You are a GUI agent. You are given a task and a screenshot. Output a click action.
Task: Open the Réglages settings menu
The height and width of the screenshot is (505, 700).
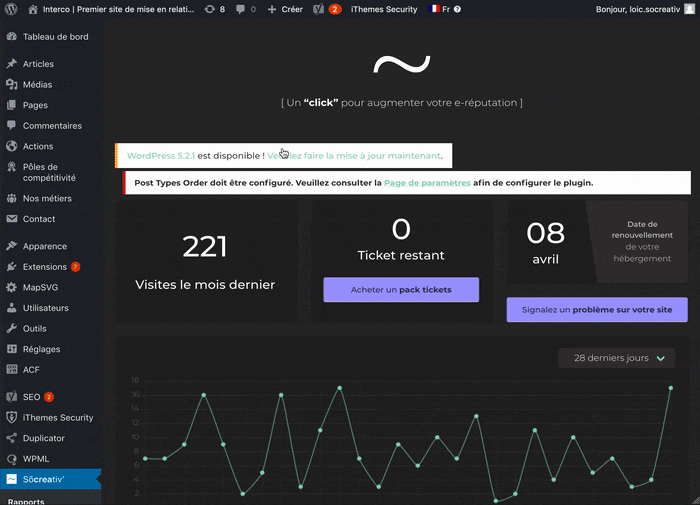(41, 349)
